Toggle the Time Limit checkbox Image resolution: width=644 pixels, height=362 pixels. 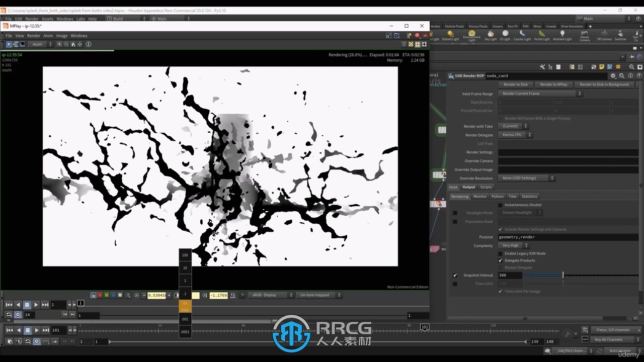pyautogui.click(x=455, y=284)
